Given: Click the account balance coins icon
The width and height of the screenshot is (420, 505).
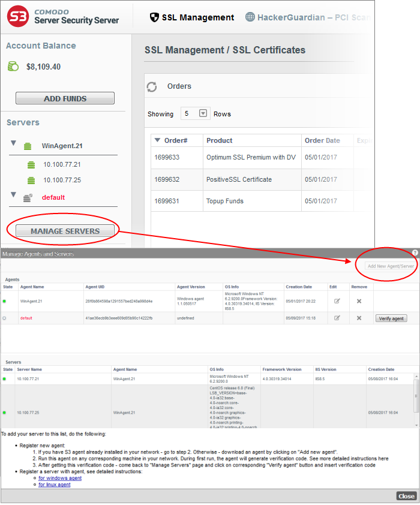Looking at the screenshot, I should 13,67.
